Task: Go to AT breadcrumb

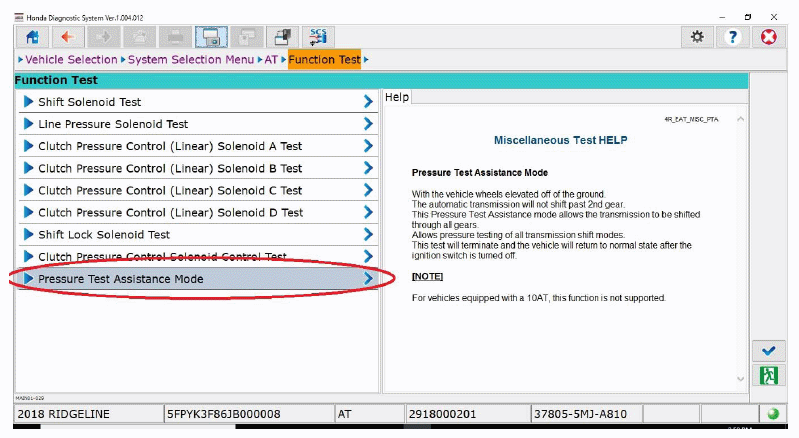Action: pyautogui.click(x=271, y=60)
